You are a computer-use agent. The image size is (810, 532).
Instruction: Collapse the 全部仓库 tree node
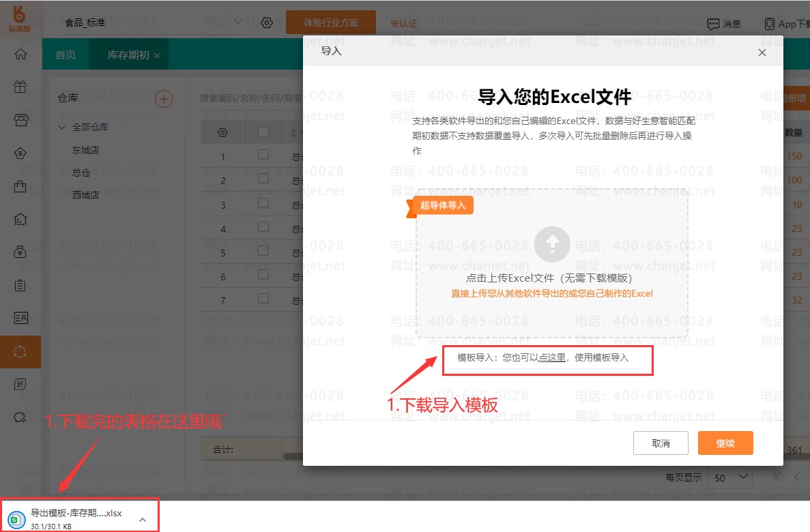[x=62, y=127]
